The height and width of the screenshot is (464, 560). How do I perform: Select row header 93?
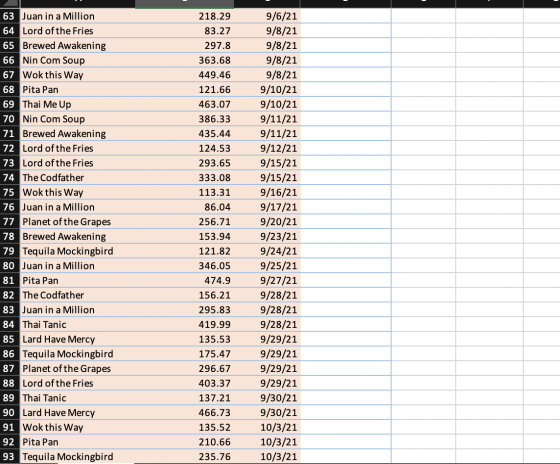coord(10,456)
